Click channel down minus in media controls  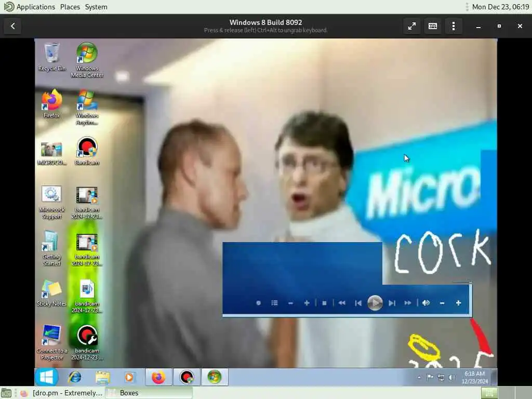tap(290, 303)
